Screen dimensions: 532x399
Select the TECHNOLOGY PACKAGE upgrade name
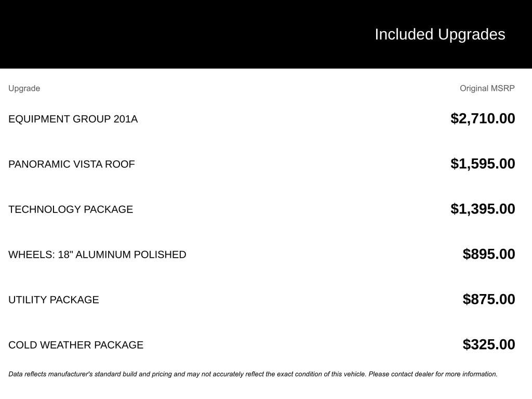[x=71, y=209]
